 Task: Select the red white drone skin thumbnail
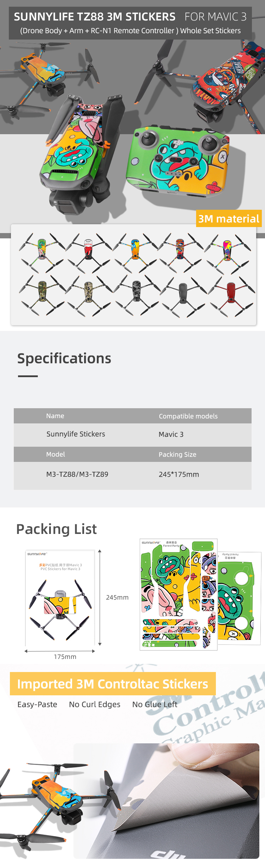coord(88,252)
